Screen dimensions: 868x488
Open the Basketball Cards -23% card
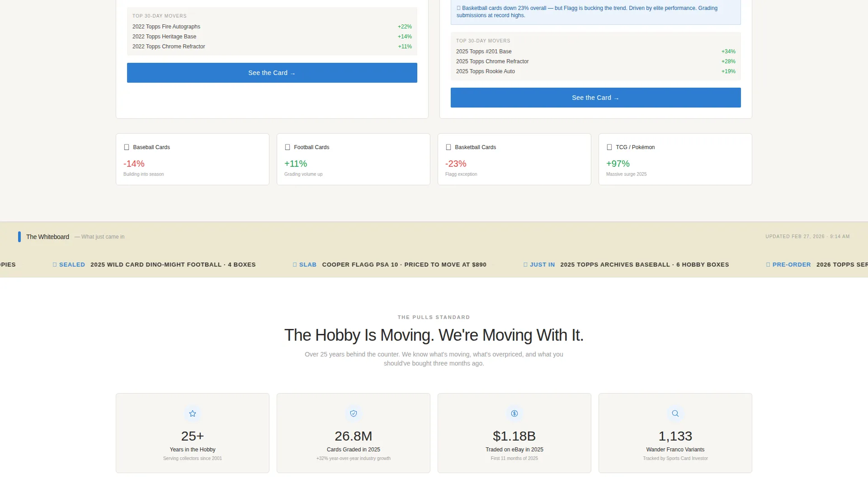pos(514,159)
